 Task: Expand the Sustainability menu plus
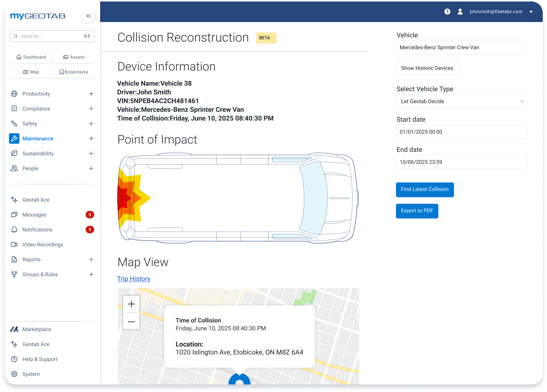[x=91, y=154]
